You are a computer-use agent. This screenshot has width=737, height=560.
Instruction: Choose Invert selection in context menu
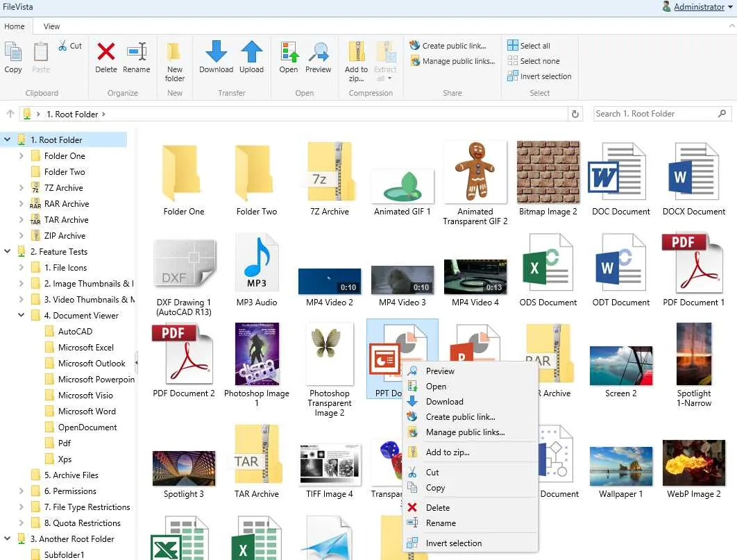[x=470, y=543]
